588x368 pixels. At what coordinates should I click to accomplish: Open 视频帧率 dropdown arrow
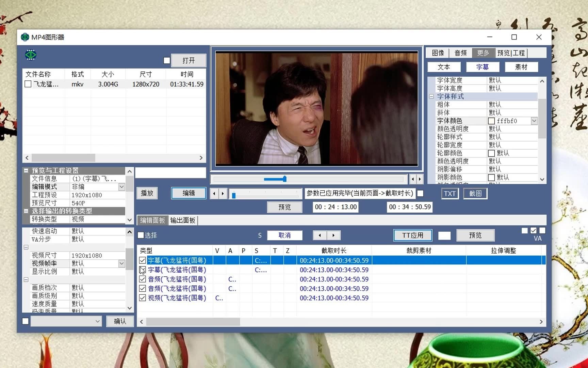[x=121, y=263]
